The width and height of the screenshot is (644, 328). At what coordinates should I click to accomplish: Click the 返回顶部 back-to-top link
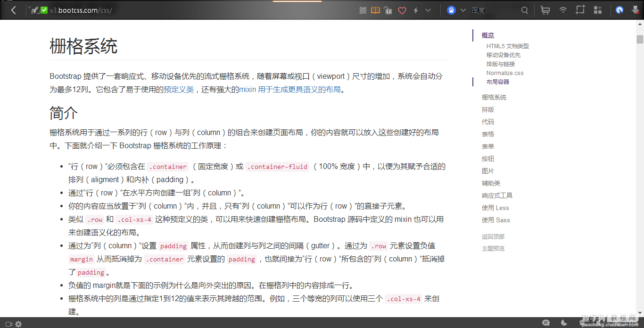493,237
